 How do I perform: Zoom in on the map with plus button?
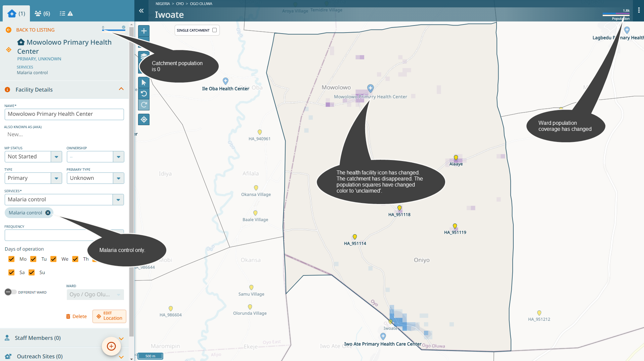click(144, 31)
